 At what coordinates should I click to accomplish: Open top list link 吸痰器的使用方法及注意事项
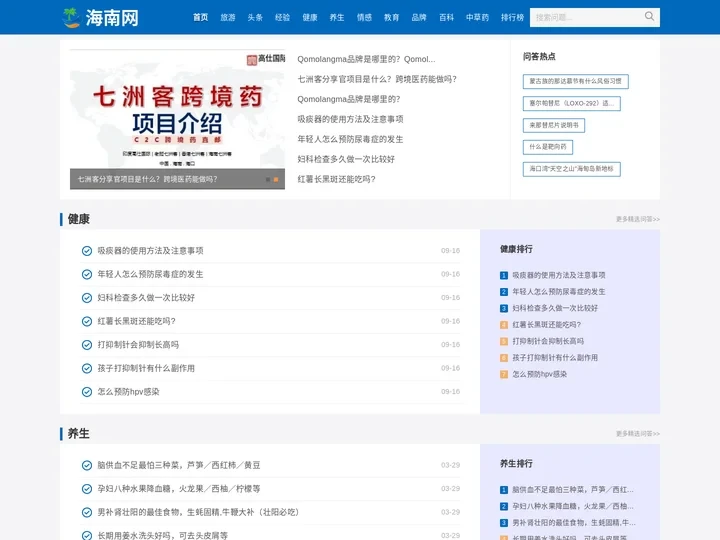(350, 119)
